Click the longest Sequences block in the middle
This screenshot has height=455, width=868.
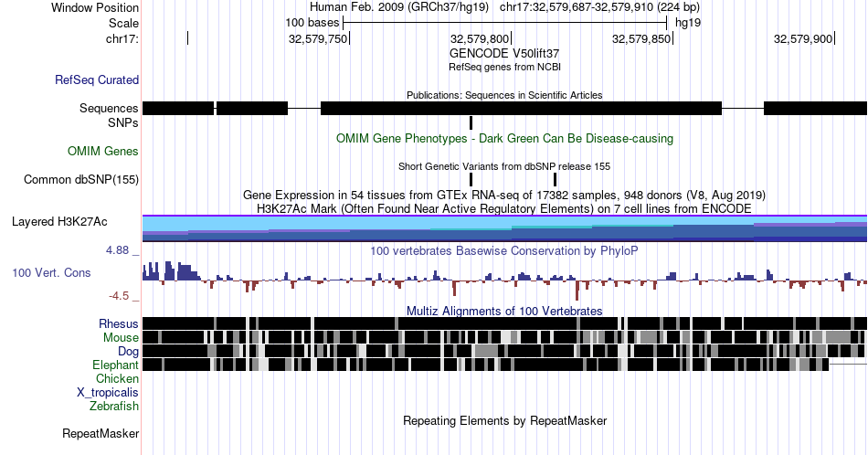tap(522, 109)
